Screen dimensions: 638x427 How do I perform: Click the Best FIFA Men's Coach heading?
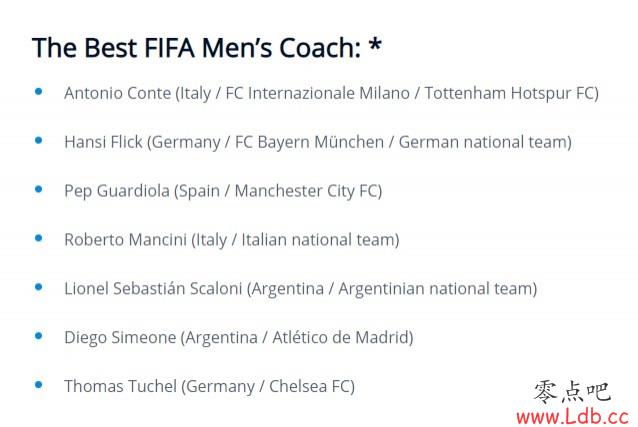(x=207, y=48)
